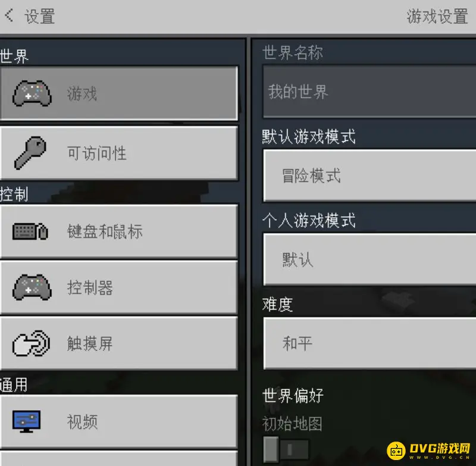Click the key icon for 可访问性
This screenshot has height=466, width=476.
[30, 153]
